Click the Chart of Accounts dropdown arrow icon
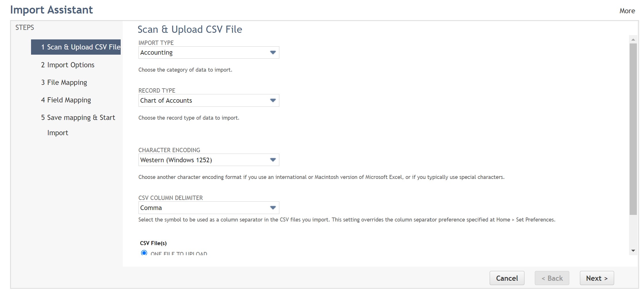The image size is (644, 296). 272,100
